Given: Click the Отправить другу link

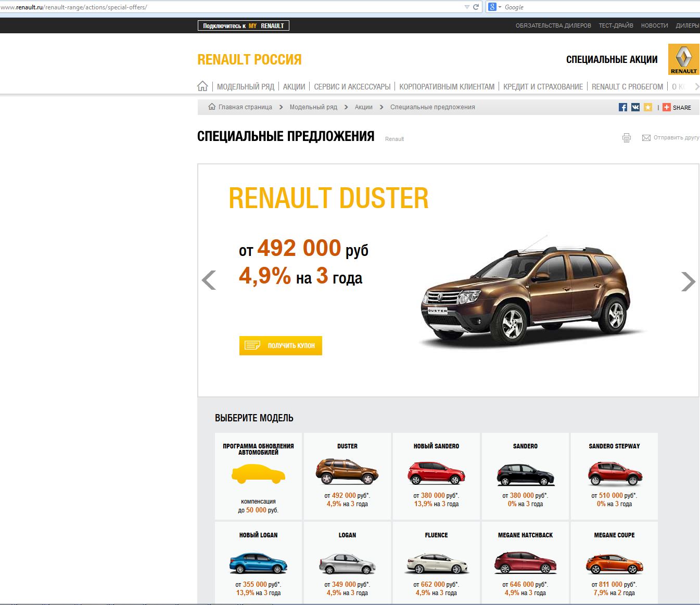Looking at the screenshot, I should pyautogui.click(x=677, y=138).
